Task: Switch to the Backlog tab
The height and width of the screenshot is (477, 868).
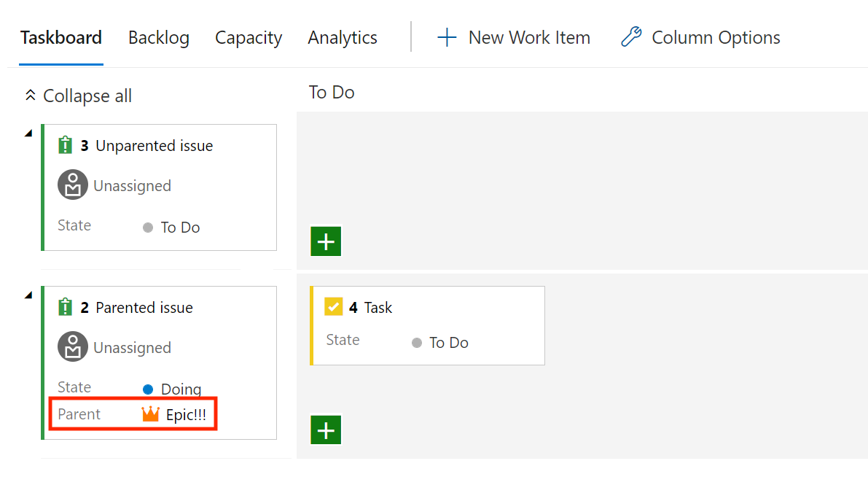Action: (x=158, y=38)
